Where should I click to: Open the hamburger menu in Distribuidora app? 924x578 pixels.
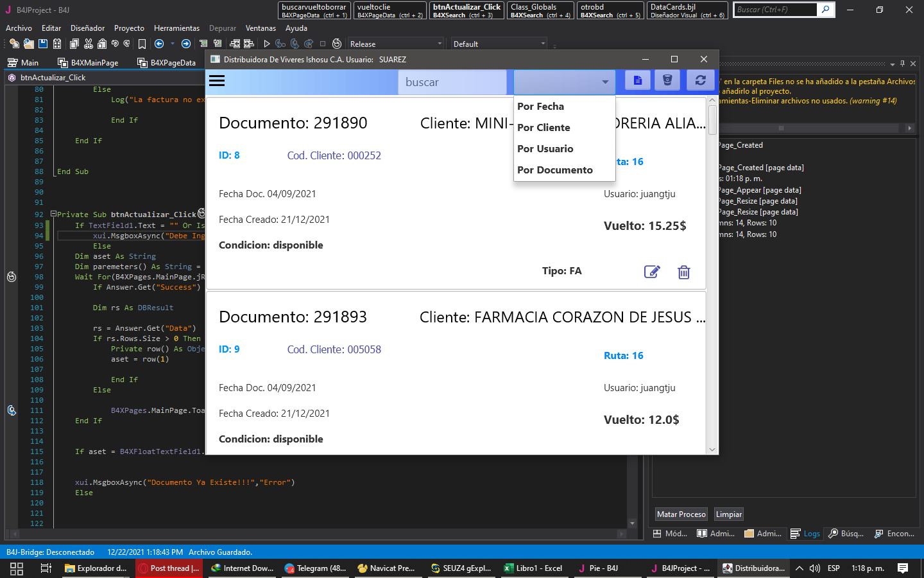(217, 81)
